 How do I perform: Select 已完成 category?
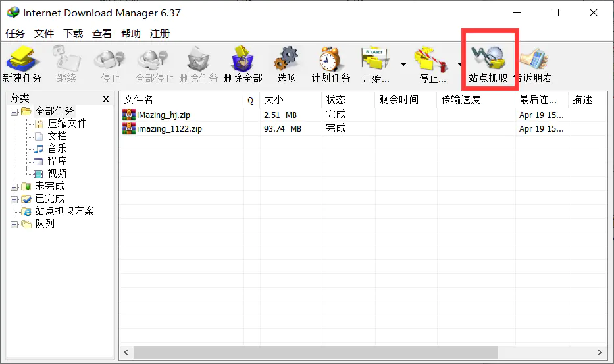coord(50,198)
